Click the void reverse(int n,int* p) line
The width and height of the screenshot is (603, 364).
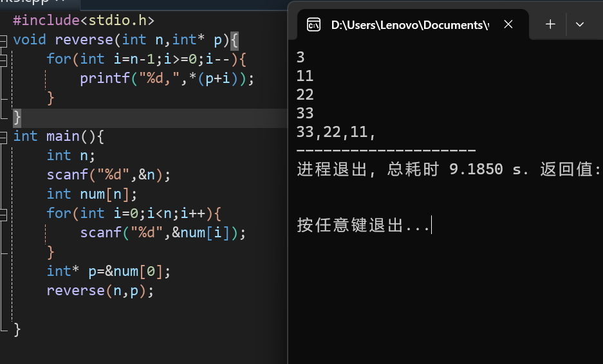point(125,40)
